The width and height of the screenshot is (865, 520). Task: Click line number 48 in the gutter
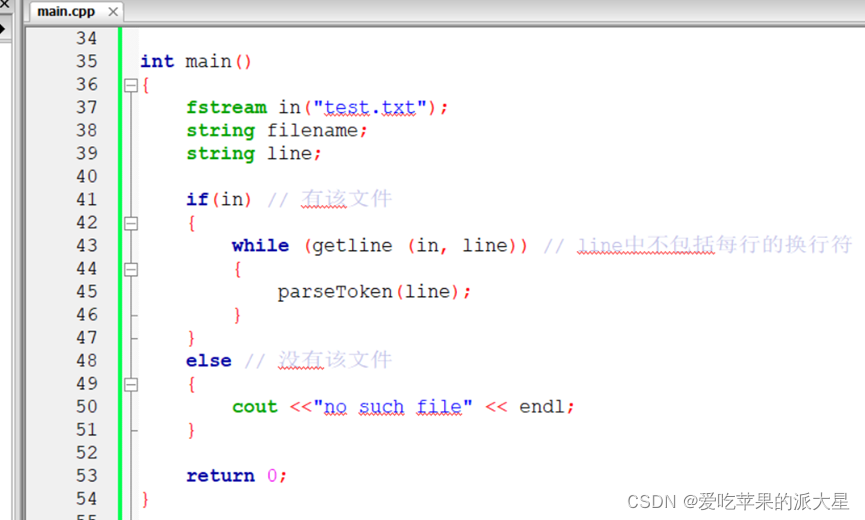click(x=87, y=360)
